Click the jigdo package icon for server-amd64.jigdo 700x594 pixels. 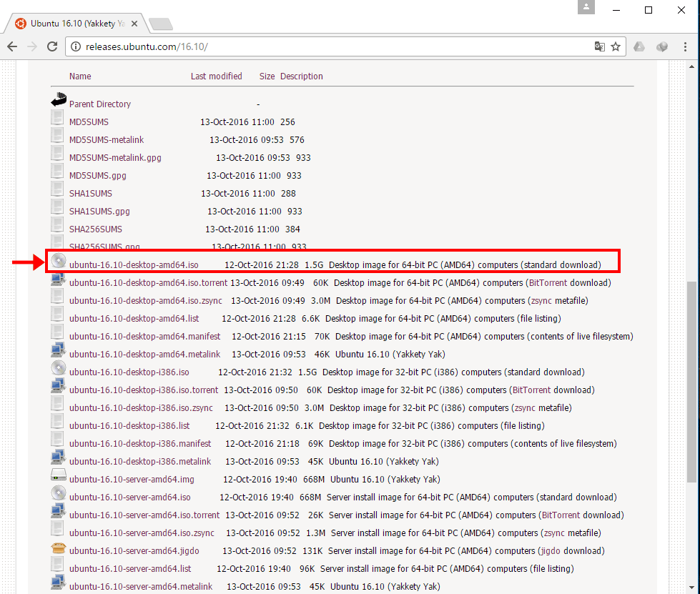coord(59,547)
